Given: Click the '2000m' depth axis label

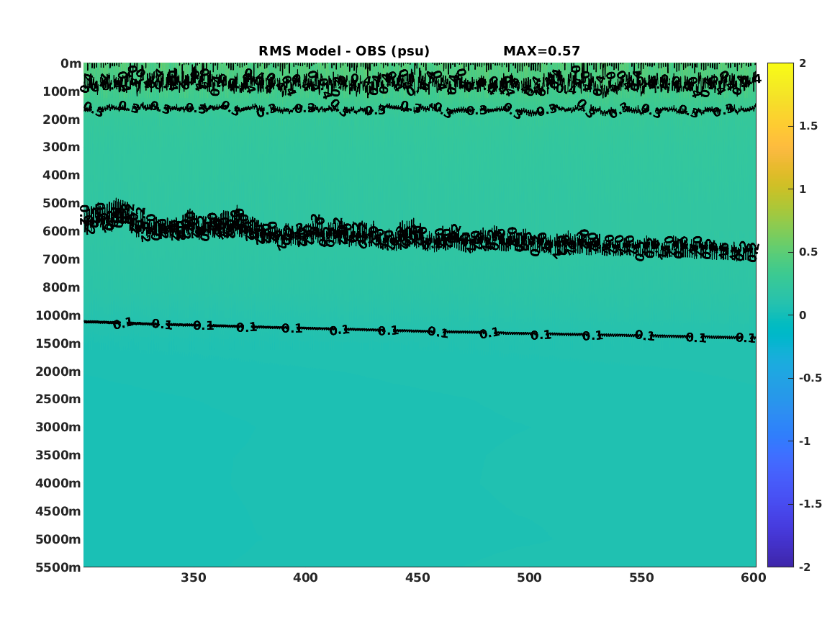Looking at the screenshot, I should [x=58, y=372].
